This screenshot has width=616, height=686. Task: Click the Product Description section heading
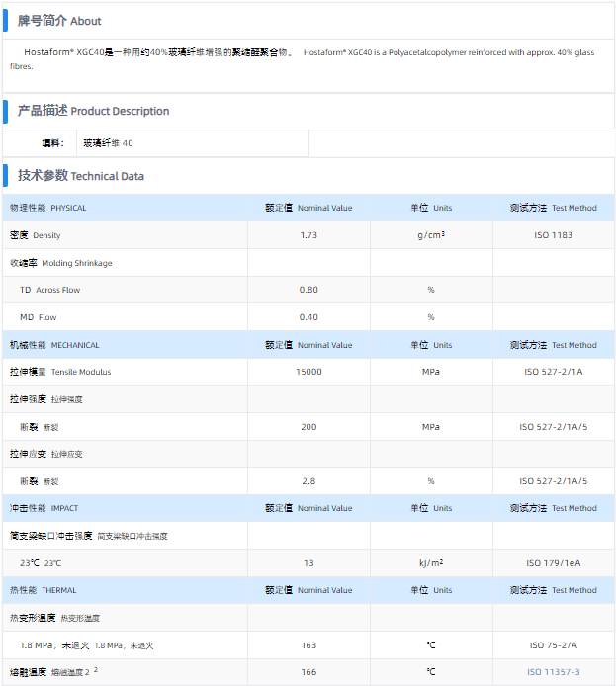point(93,111)
